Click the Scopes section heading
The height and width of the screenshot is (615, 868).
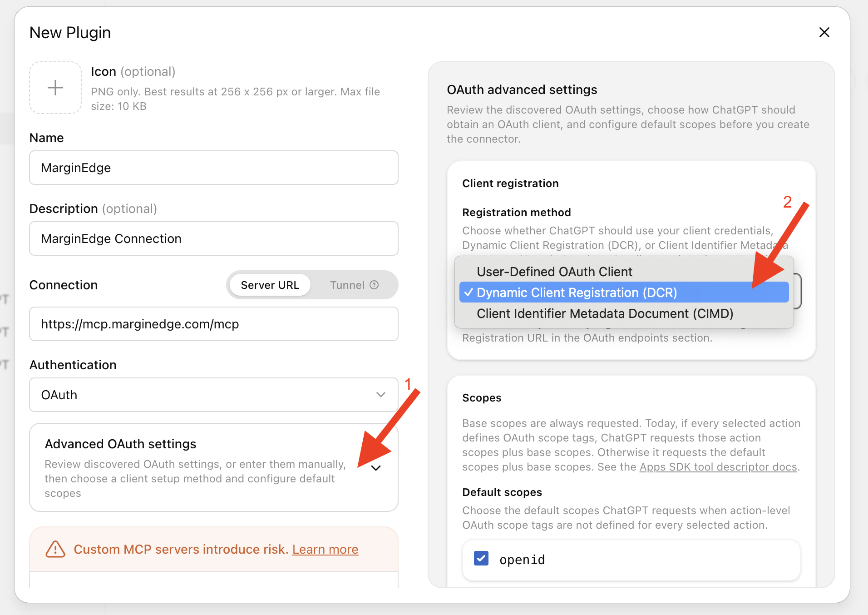click(x=482, y=397)
